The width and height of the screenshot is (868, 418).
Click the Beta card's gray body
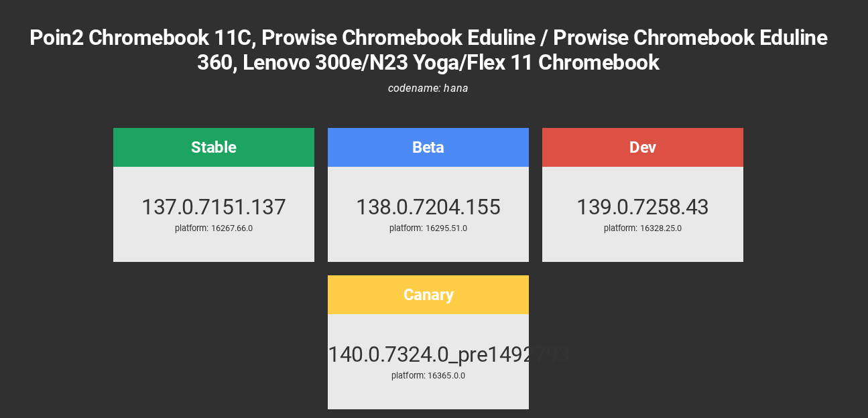point(428,214)
